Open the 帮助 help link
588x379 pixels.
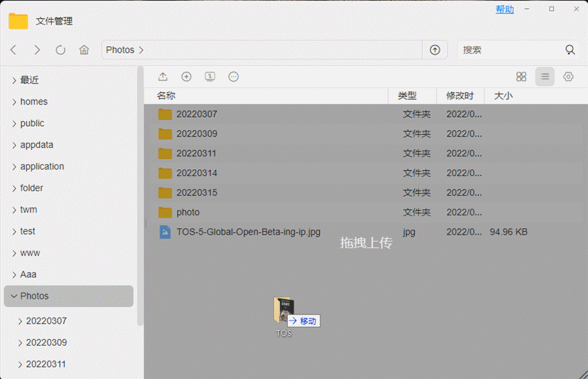pos(504,9)
